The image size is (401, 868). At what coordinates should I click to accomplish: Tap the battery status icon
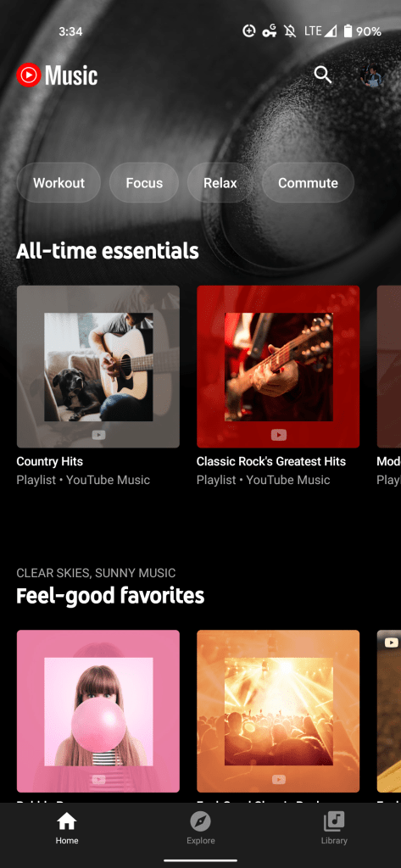point(348,31)
